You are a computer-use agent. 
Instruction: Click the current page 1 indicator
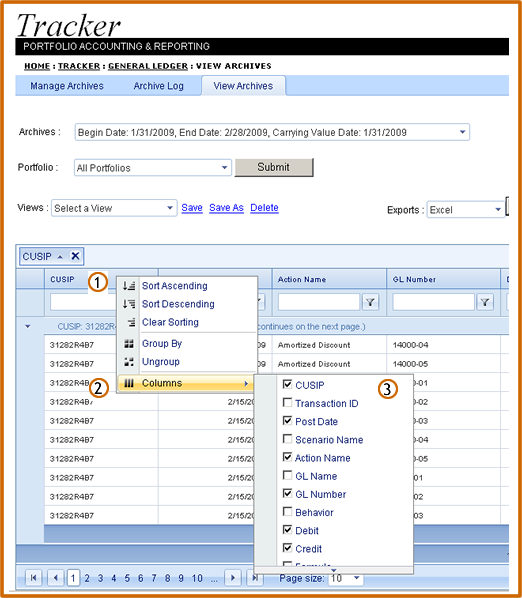(x=73, y=578)
